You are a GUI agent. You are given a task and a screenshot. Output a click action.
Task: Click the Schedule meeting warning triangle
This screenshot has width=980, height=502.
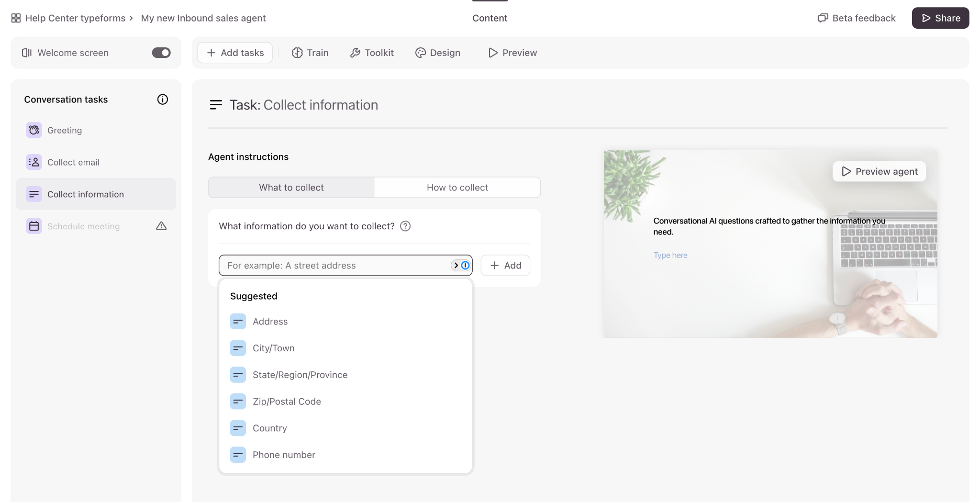161,226
